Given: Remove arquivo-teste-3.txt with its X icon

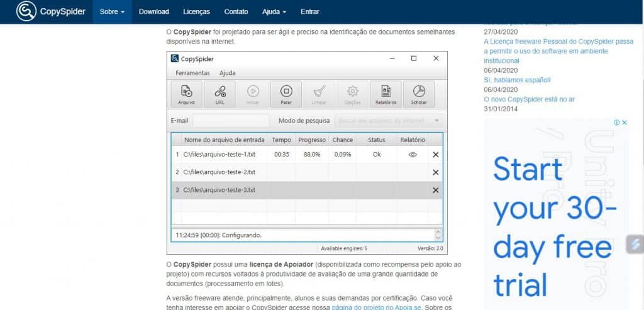Looking at the screenshot, I should click(x=436, y=190).
